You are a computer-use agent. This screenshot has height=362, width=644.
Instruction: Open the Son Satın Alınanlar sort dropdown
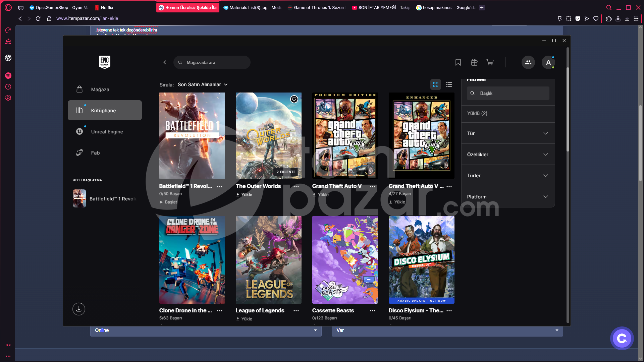pyautogui.click(x=203, y=84)
